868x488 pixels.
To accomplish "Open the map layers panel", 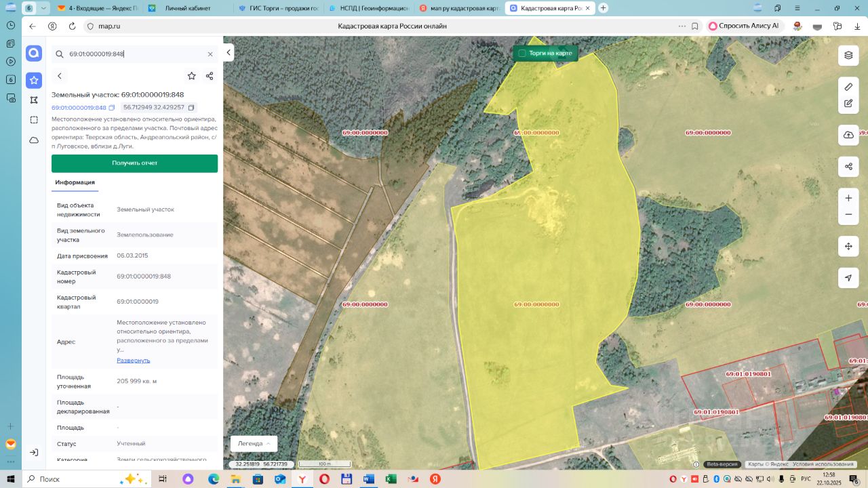I will (x=848, y=56).
